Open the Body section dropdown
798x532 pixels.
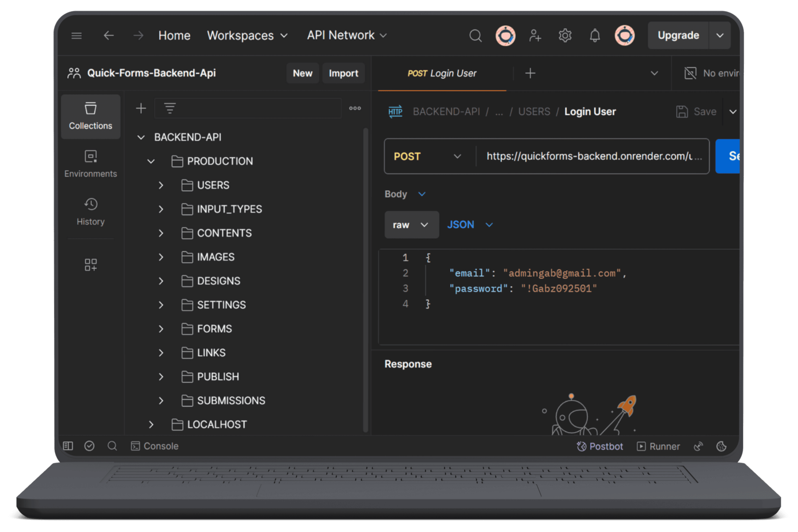[x=405, y=194]
